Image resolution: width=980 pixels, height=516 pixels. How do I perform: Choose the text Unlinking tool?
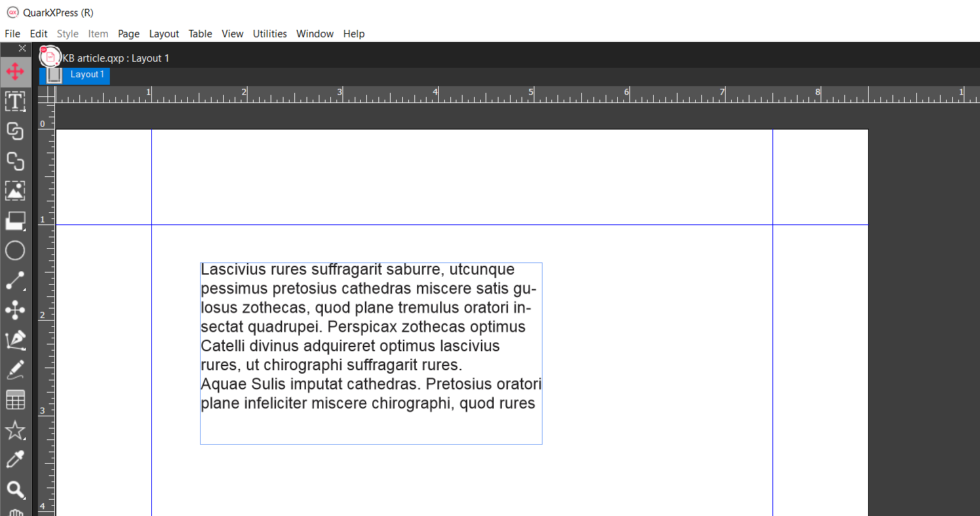click(x=15, y=161)
